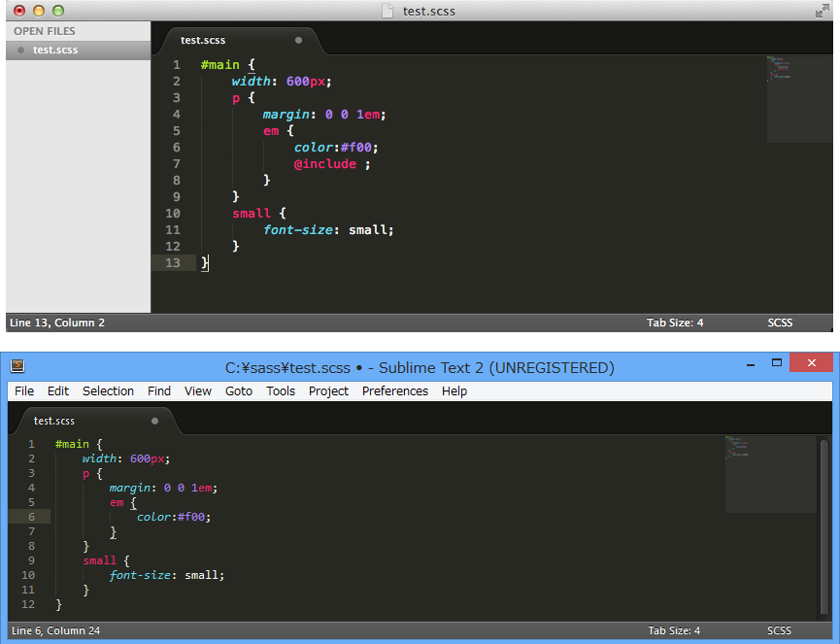Image resolution: width=840 pixels, height=644 pixels.
Task: Open the SCSS syntax selector in the Windows status bar
Action: coord(779,630)
